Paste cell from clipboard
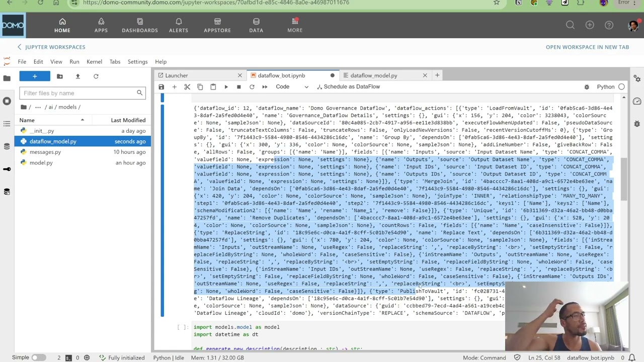The width and height of the screenshot is (644, 362). [213, 86]
